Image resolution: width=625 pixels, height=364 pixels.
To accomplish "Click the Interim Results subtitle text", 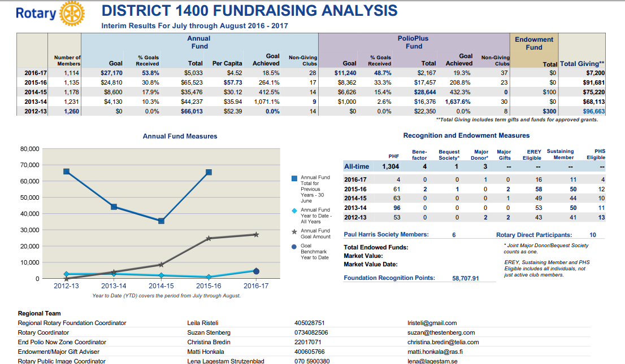I will point(194,26).
